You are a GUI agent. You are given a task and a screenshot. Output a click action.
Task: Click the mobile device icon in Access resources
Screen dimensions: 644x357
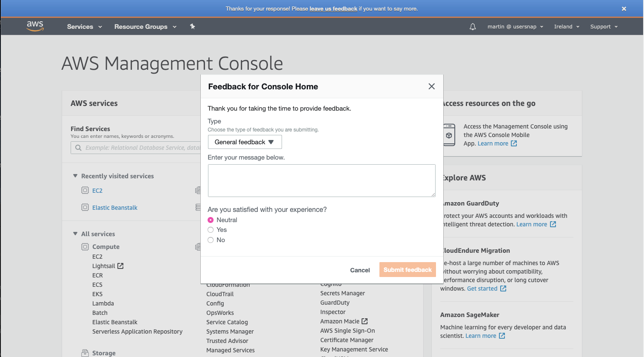pyautogui.click(x=449, y=135)
